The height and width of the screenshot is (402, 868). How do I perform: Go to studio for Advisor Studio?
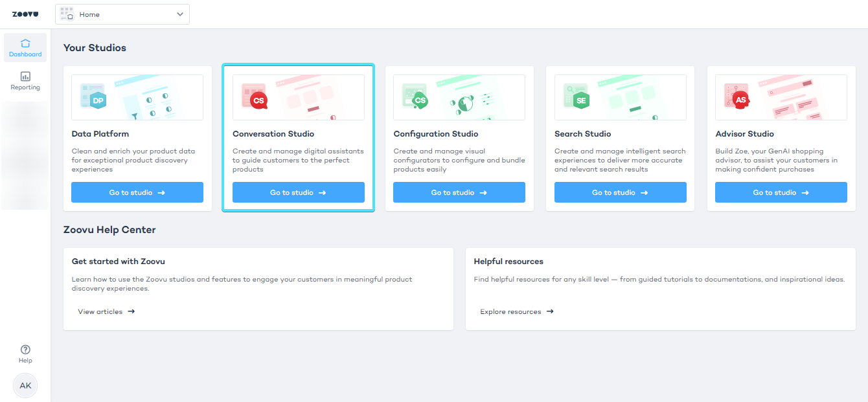(x=781, y=192)
